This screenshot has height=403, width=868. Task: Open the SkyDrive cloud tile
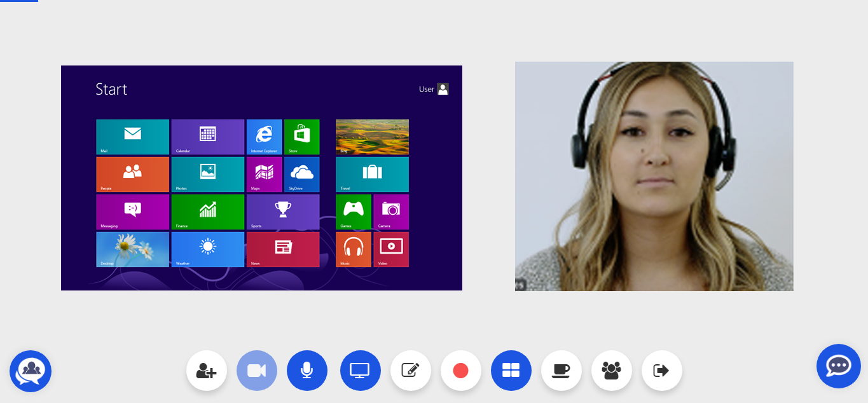pos(301,174)
